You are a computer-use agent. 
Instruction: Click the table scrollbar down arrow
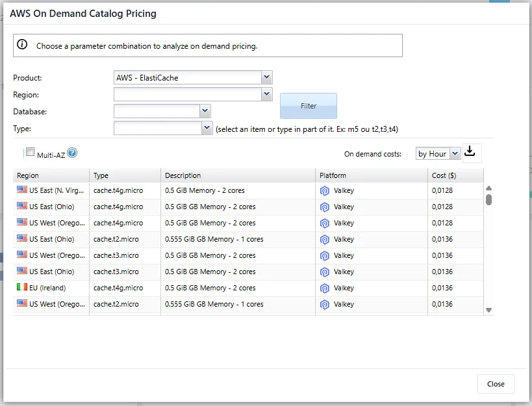pyautogui.click(x=488, y=310)
